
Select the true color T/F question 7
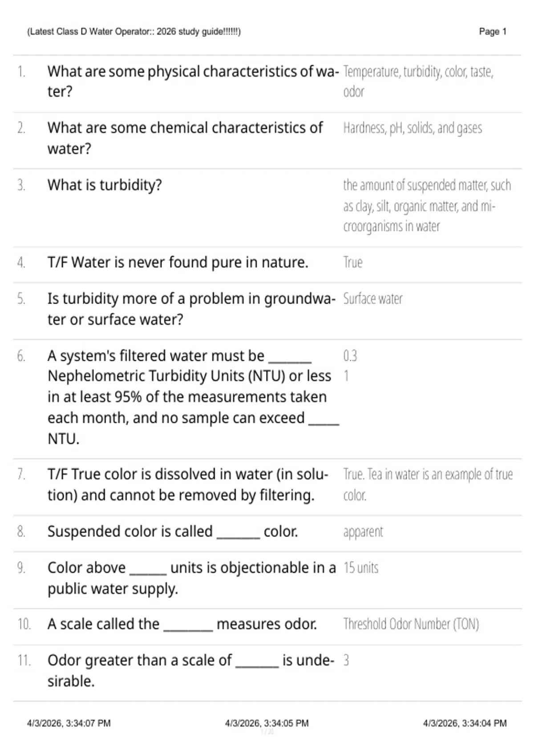click(188, 485)
